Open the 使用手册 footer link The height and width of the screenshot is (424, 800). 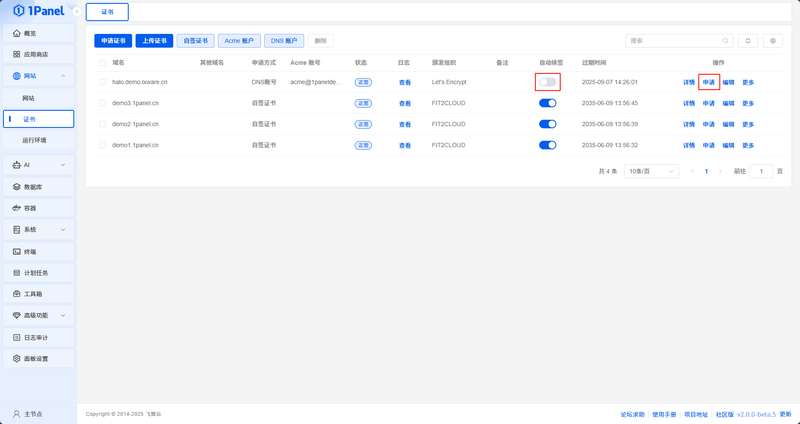664,414
